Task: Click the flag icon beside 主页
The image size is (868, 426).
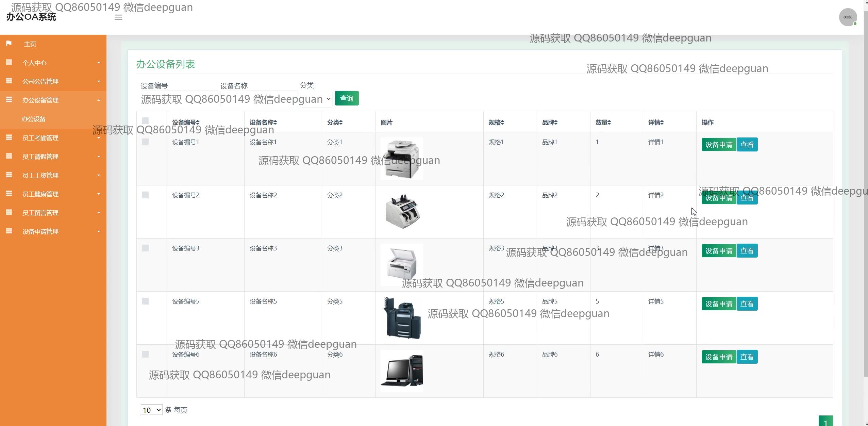Action: pyautogui.click(x=9, y=44)
